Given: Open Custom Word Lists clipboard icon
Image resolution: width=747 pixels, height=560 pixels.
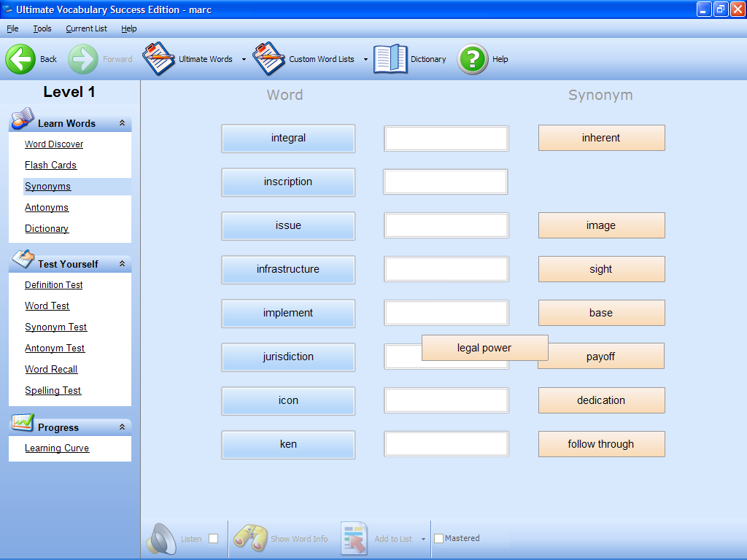Looking at the screenshot, I should (268, 58).
